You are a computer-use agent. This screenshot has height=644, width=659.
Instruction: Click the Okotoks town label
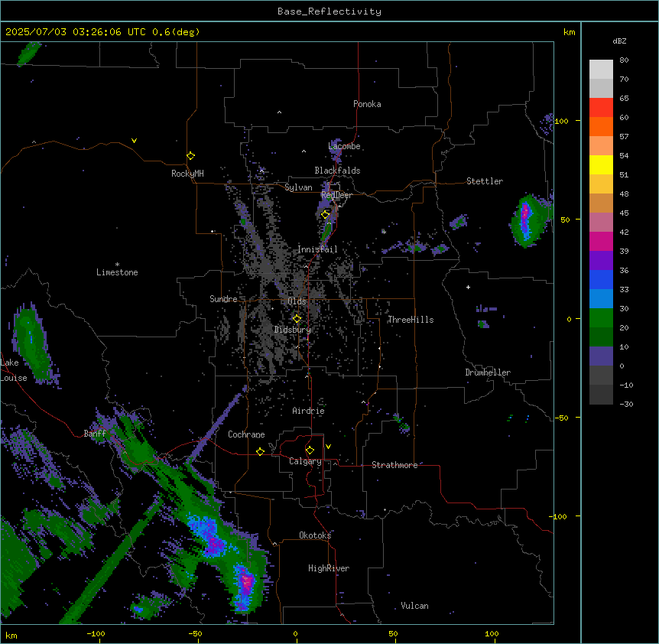[x=315, y=535]
